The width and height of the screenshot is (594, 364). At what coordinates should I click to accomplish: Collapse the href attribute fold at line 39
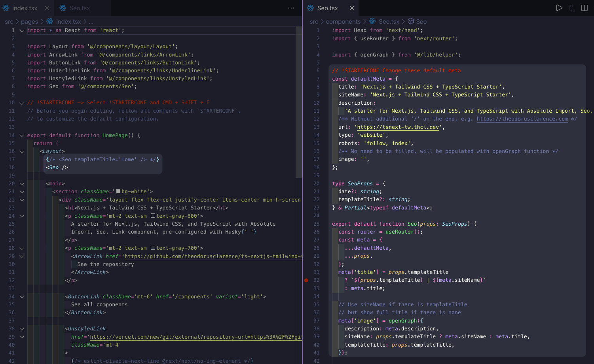point(22,337)
